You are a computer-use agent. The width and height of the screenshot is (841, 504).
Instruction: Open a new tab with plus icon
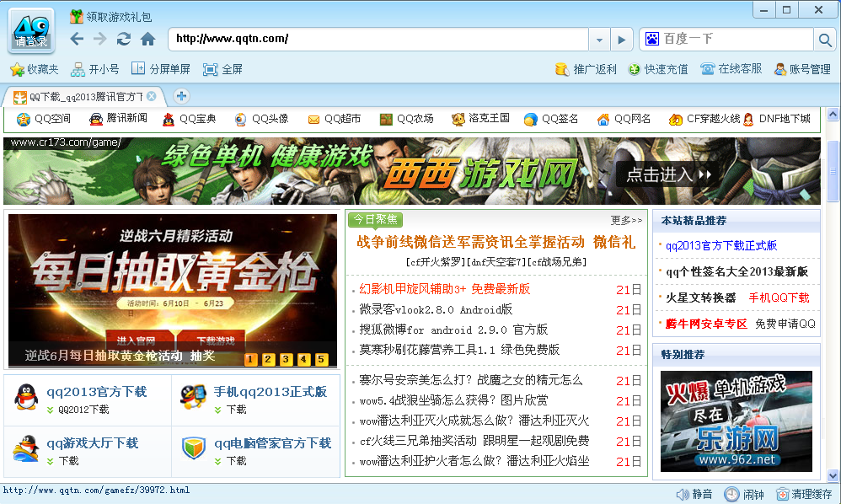[181, 96]
